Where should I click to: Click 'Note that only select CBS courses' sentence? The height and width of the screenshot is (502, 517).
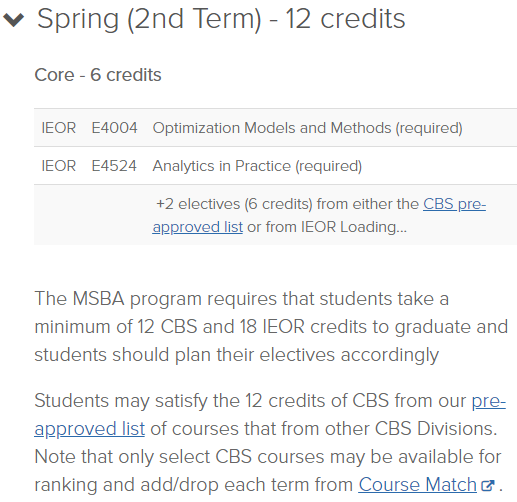268,457
